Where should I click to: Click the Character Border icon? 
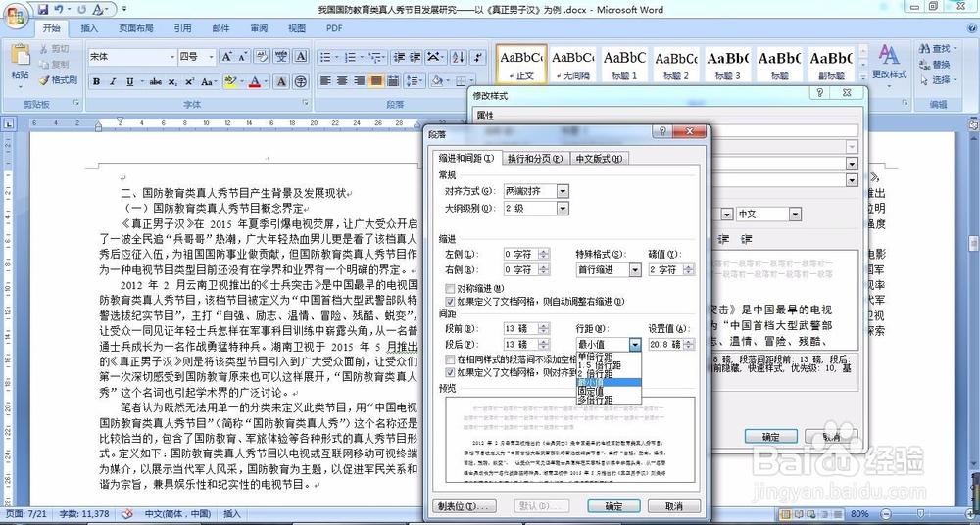(x=301, y=57)
